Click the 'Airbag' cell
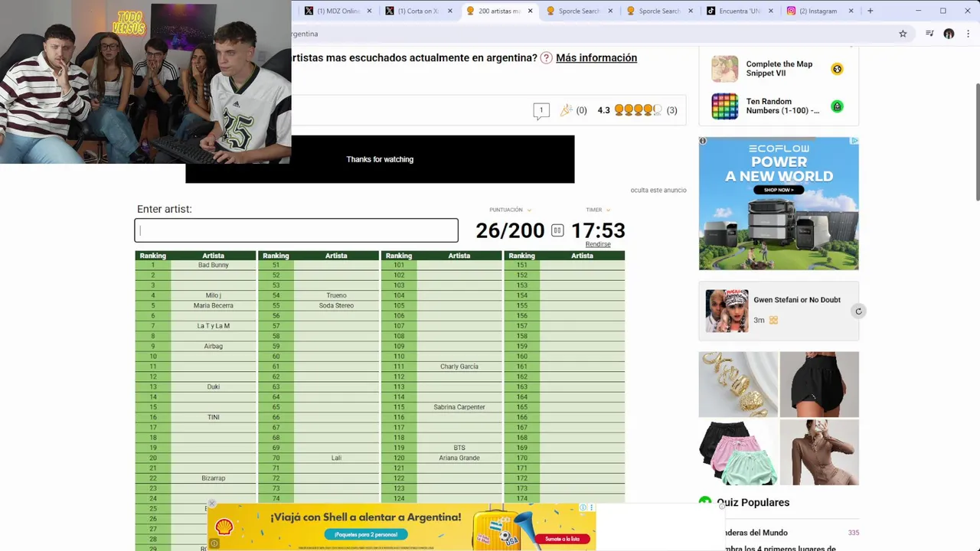Screen dimensions: 980x551 click(214, 346)
